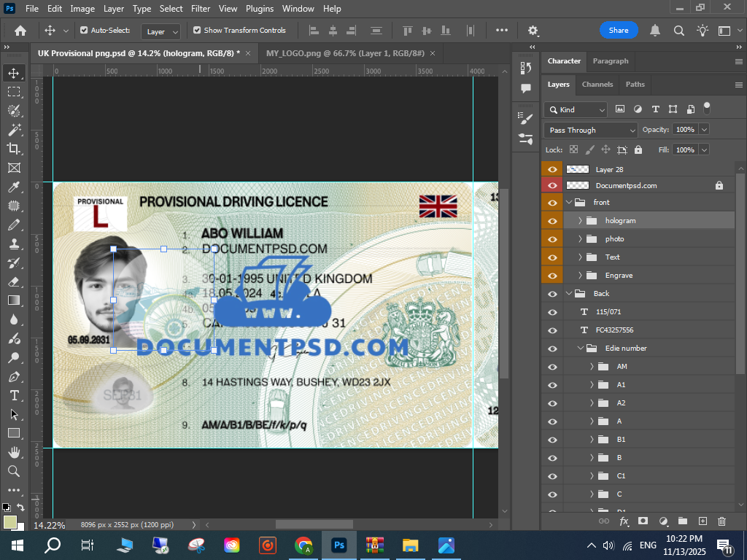Select the Eyedropper tool
This screenshot has height=560, width=747.
click(x=14, y=187)
